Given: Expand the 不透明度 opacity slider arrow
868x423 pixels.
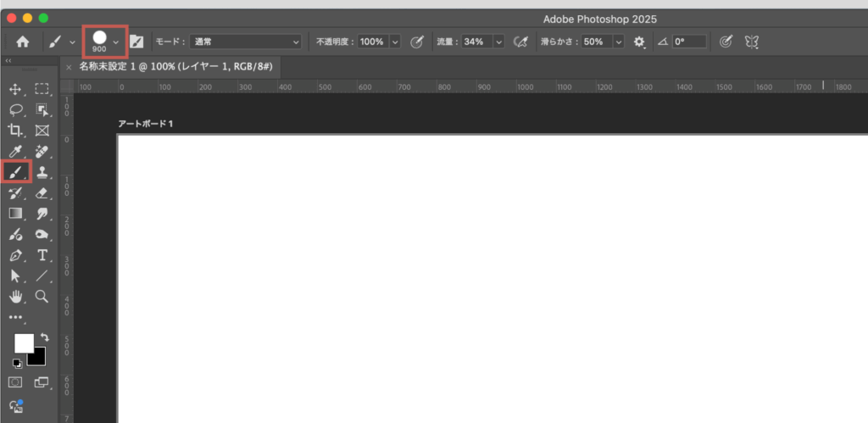Looking at the screenshot, I should click(x=395, y=42).
